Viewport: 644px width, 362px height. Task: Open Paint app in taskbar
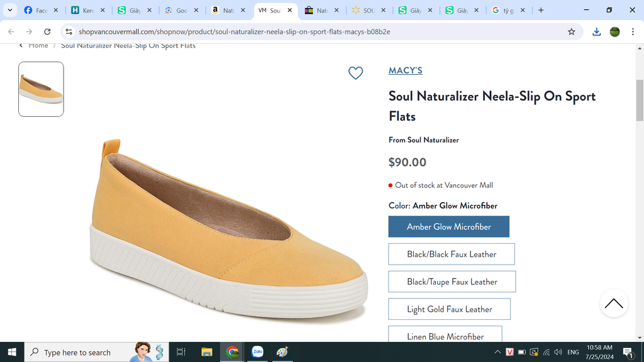[282, 352]
